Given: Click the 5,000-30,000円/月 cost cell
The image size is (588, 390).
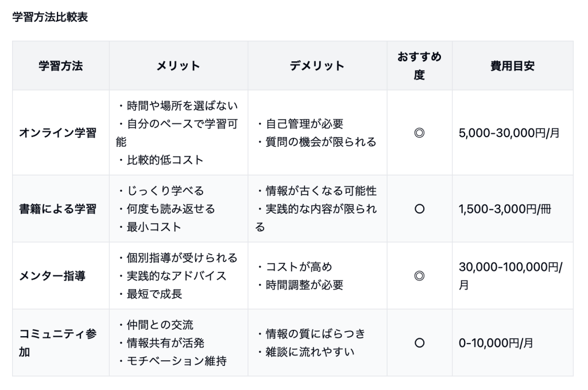Looking at the screenshot, I should click(x=509, y=133).
